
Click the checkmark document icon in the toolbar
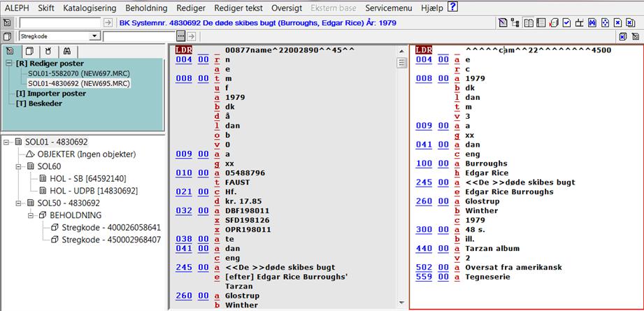566,23
